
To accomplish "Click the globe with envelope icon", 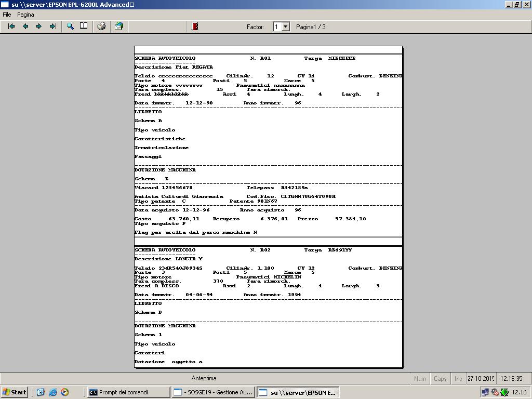I will (119, 26).
